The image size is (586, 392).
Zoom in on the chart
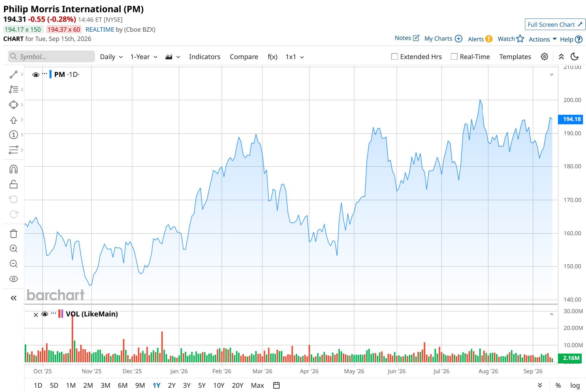[14, 248]
